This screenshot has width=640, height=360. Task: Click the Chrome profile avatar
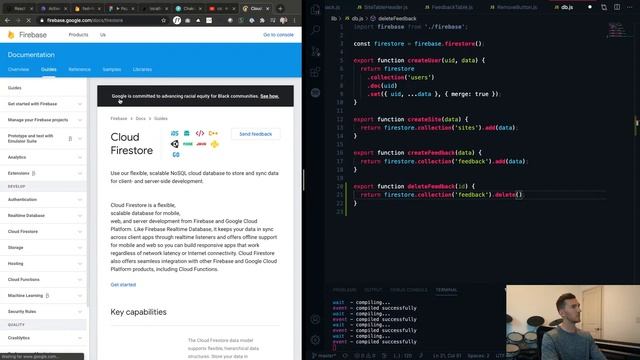click(x=283, y=20)
